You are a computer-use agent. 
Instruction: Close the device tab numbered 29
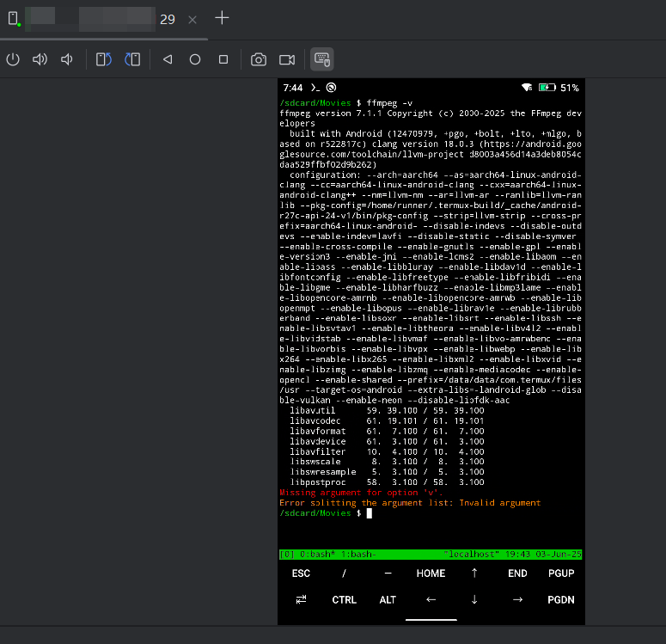tap(192, 20)
